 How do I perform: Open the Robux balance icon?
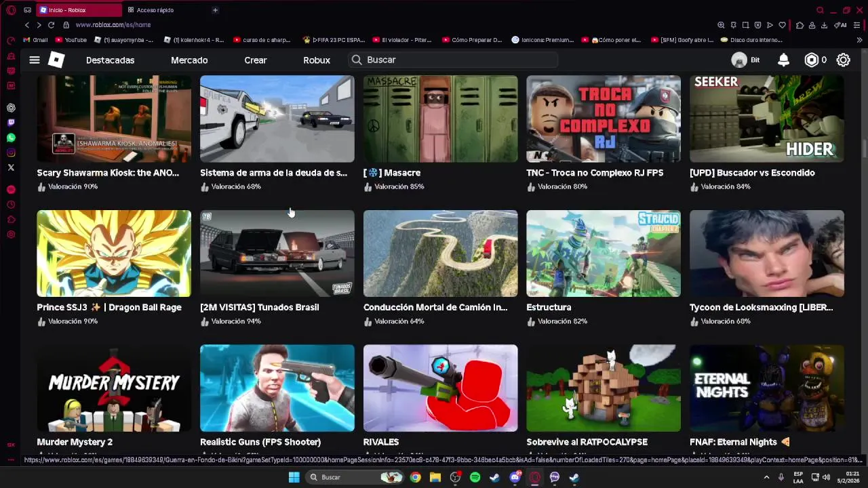812,60
